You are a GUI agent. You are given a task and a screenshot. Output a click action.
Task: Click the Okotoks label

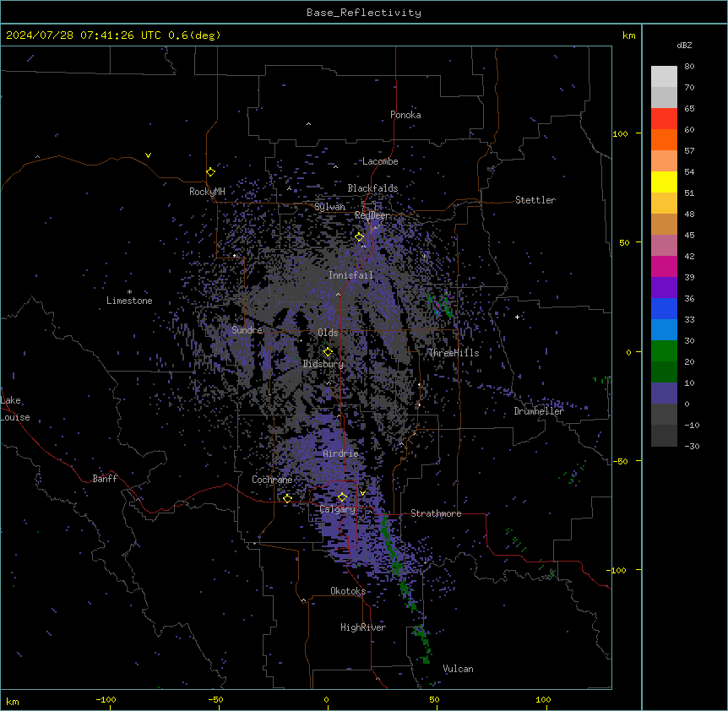click(348, 591)
